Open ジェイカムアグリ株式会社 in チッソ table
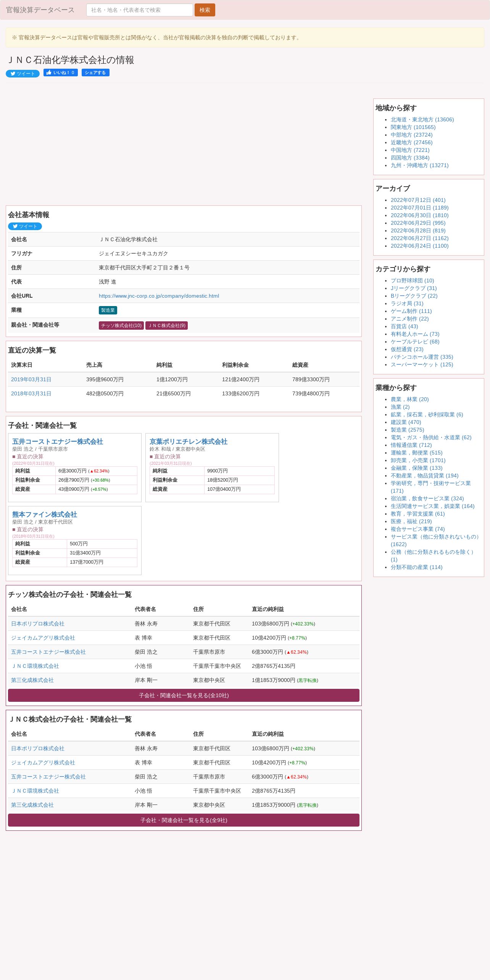Image resolution: width=490 pixels, height=980 pixels. (x=43, y=638)
